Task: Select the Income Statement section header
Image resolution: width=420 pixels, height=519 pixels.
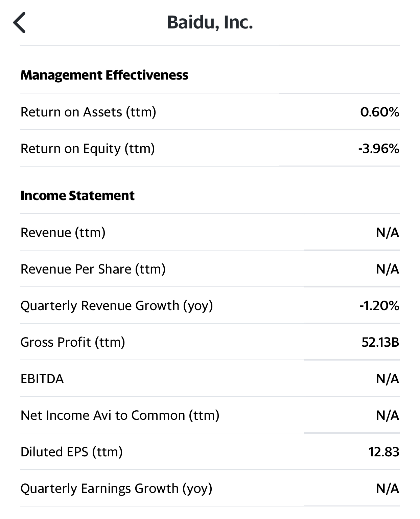Action: pyautogui.click(x=77, y=196)
